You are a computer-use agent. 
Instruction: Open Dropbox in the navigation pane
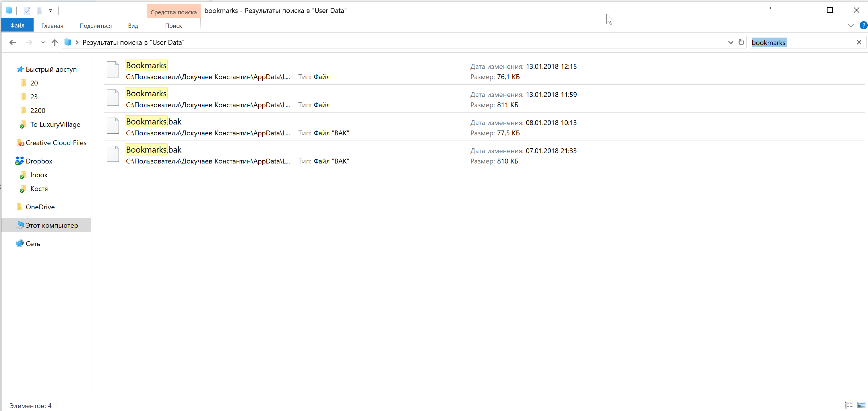tap(39, 161)
